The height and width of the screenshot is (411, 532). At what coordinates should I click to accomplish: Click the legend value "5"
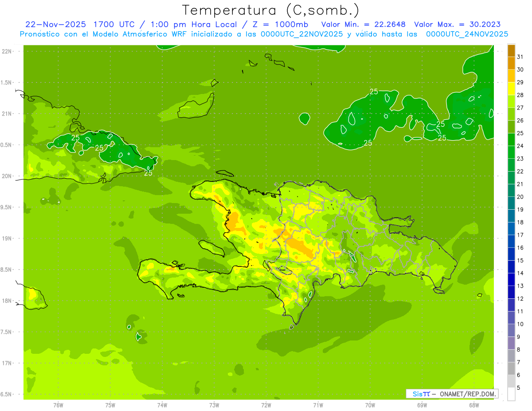coord(519,388)
